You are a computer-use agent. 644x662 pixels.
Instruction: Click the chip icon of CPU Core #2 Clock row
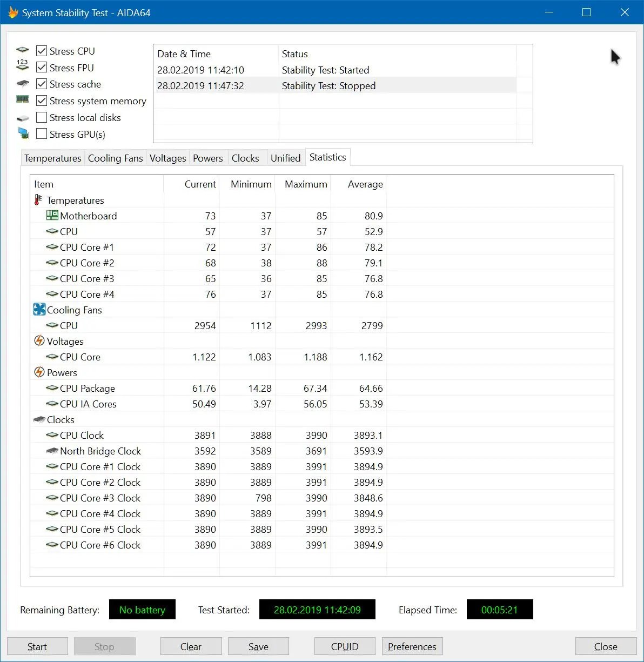coord(52,482)
